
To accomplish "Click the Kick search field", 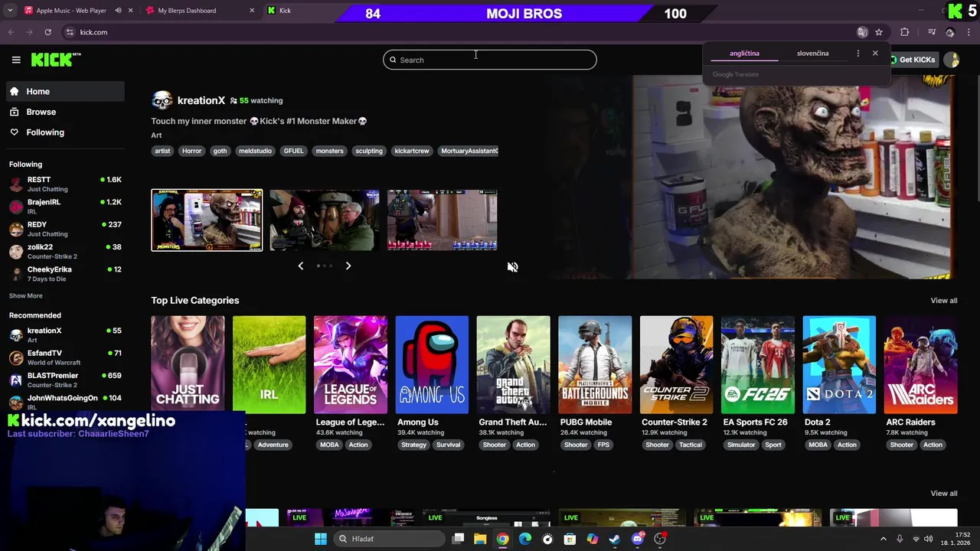I will point(490,60).
